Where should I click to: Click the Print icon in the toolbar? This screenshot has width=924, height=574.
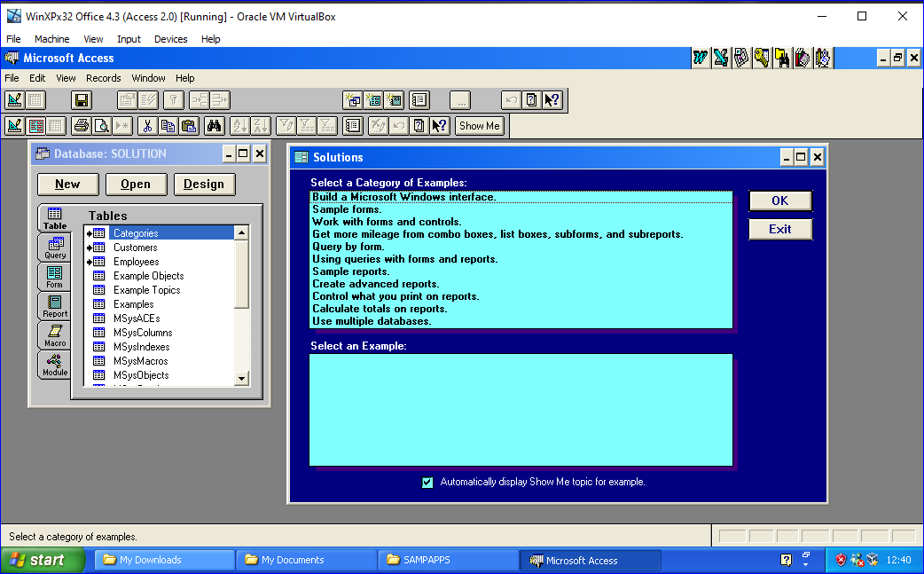coord(82,126)
